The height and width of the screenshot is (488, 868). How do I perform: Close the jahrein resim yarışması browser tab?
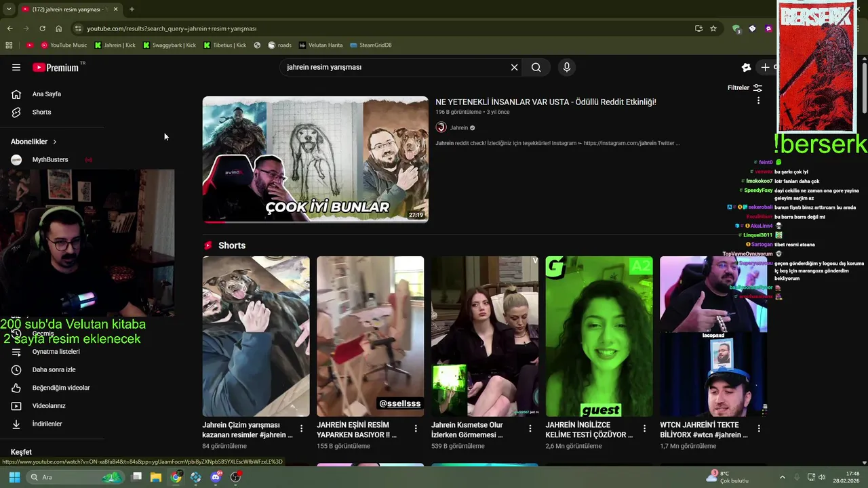click(x=115, y=9)
